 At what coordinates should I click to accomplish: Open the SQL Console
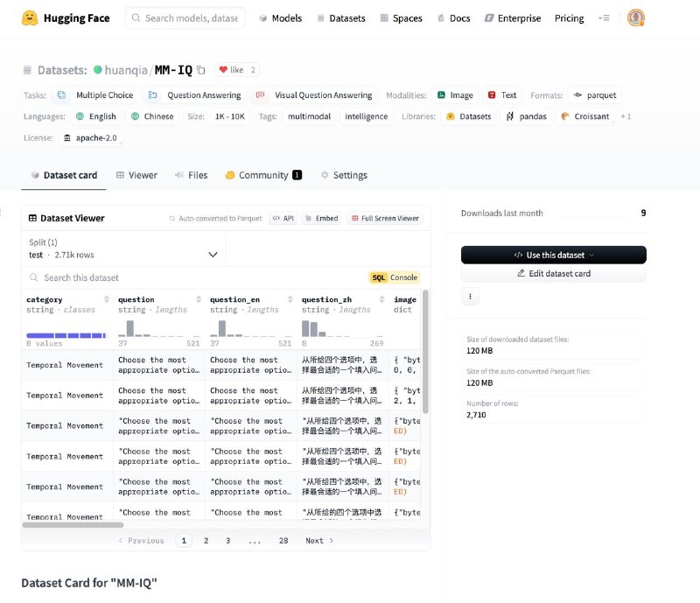(x=395, y=277)
